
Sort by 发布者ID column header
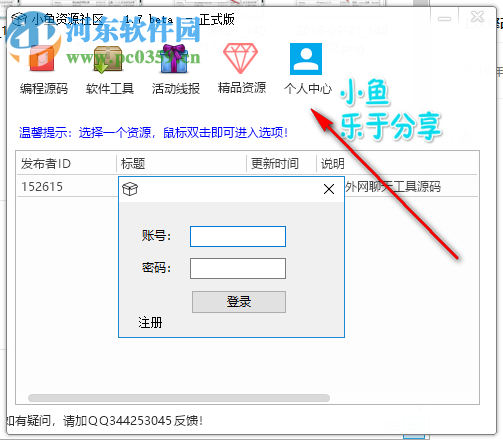(67, 163)
